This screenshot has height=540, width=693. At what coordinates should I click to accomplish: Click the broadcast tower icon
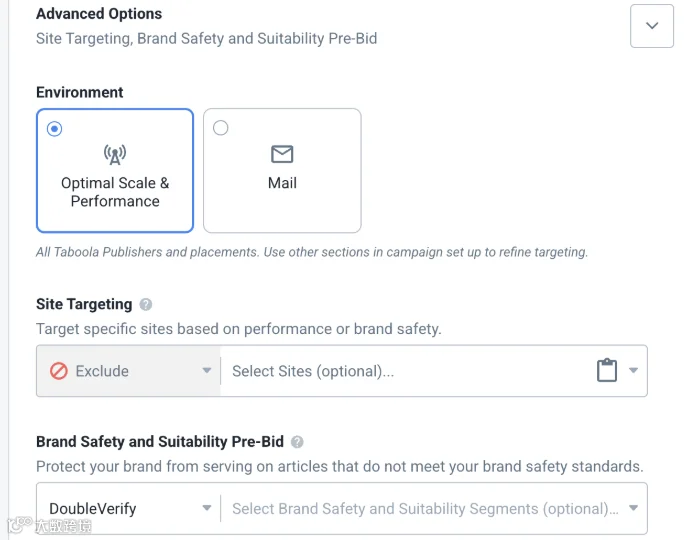pyautogui.click(x=115, y=155)
